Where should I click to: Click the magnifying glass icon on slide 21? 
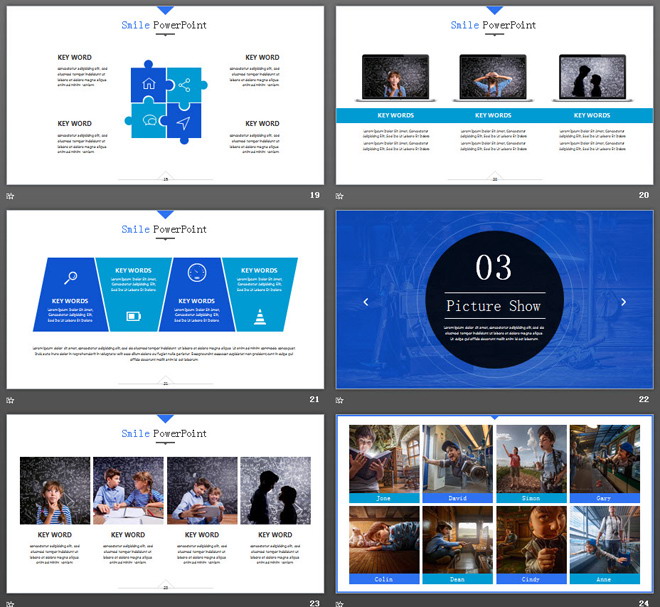coord(71,278)
